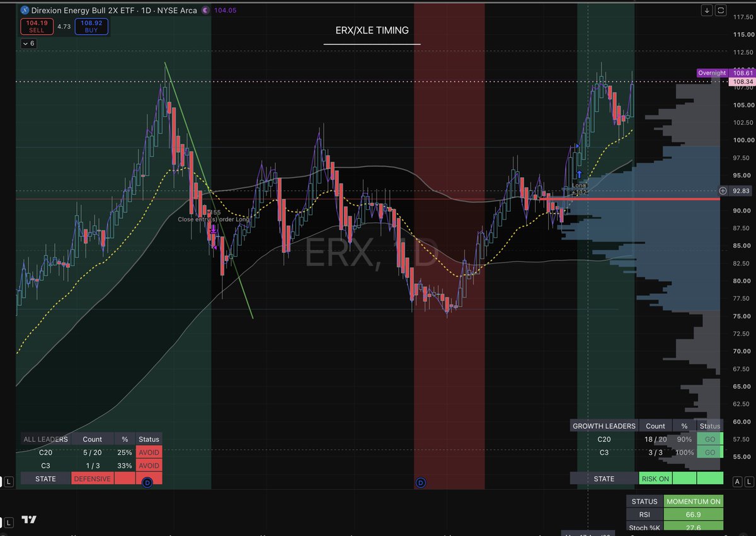Click the Direxion ETF symbol logo icon
The width and height of the screenshot is (756, 536).
point(23,11)
